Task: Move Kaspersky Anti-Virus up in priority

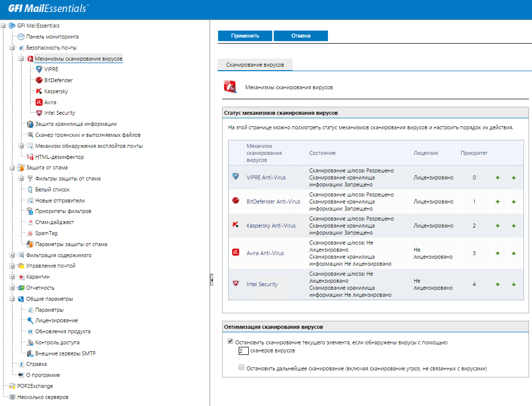Action: point(497,226)
